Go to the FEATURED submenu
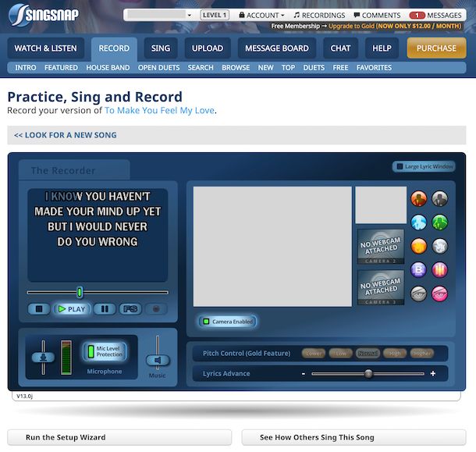476x452 pixels. point(61,67)
